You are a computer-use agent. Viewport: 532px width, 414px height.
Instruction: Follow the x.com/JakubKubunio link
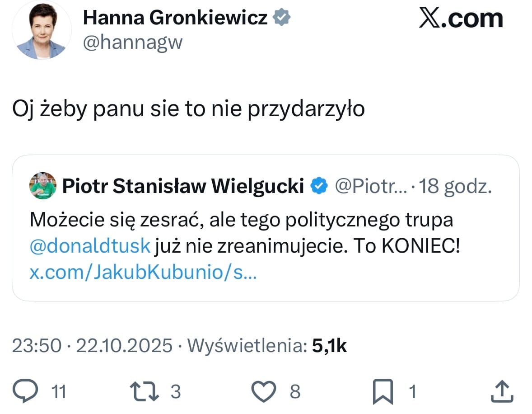[x=143, y=273]
